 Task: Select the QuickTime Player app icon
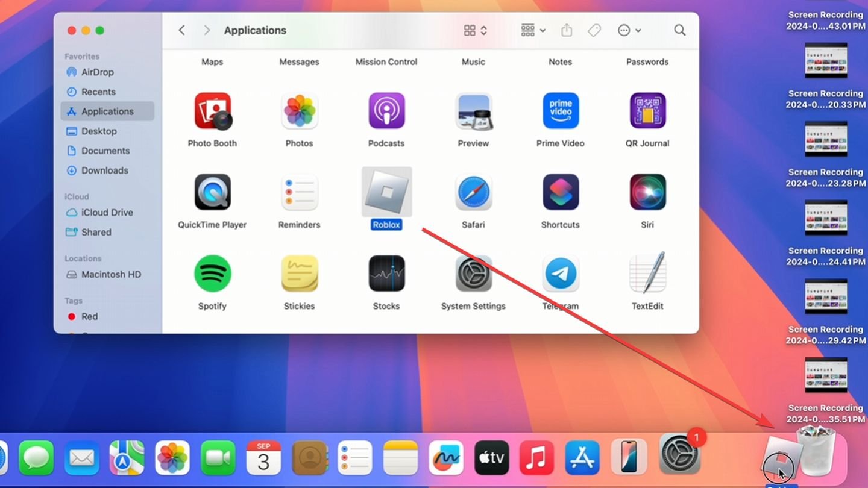click(212, 192)
